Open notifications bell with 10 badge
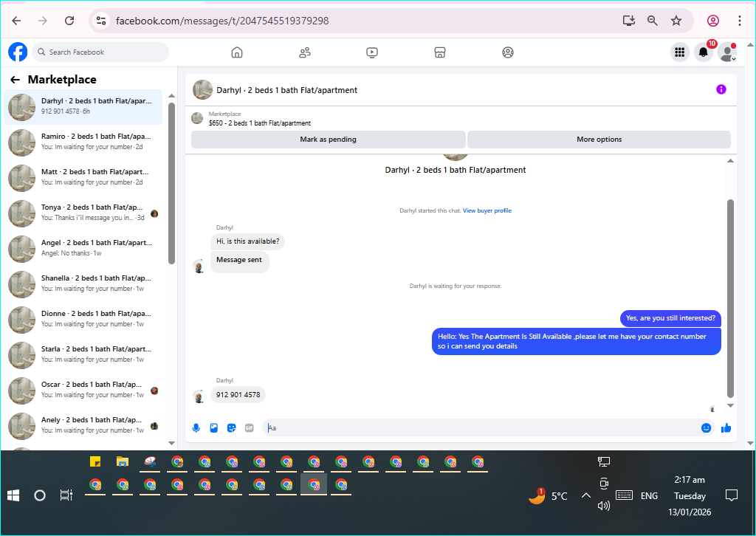 [704, 52]
